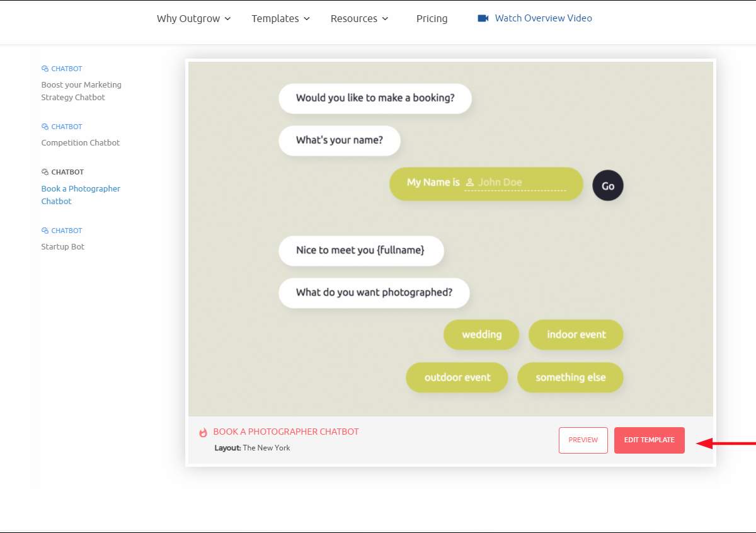Click the video camera icon in navigation
Image resolution: width=756 pixels, height=533 pixels.
(x=483, y=18)
